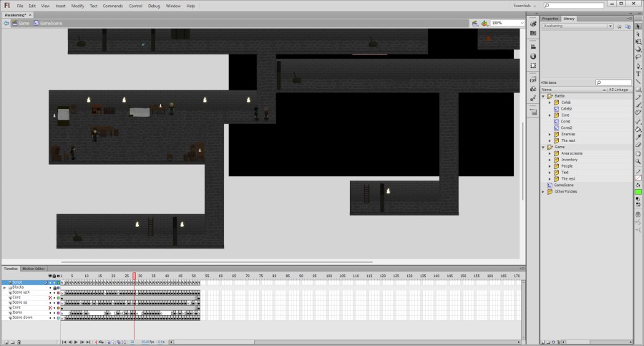Switch to the Motion Editor tab
Viewport: 644px width, 346px height.
tap(34, 269)
